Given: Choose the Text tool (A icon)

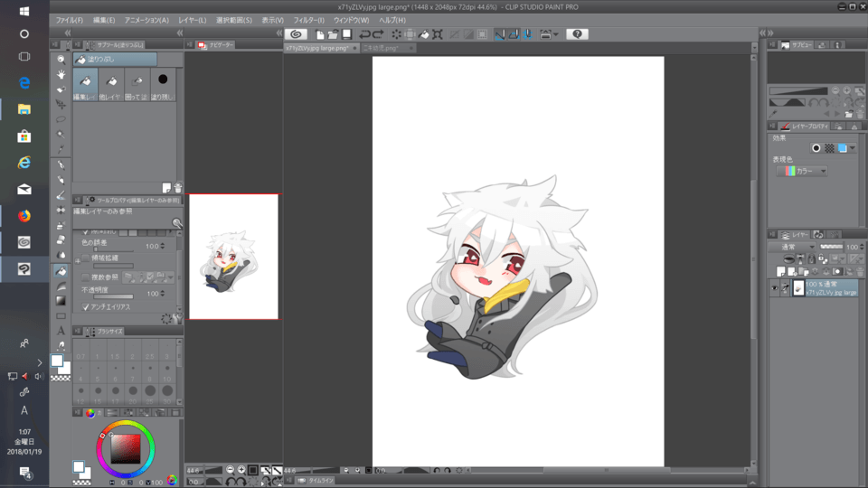Looking at the screenshot, I should click(x=61, y=331).
